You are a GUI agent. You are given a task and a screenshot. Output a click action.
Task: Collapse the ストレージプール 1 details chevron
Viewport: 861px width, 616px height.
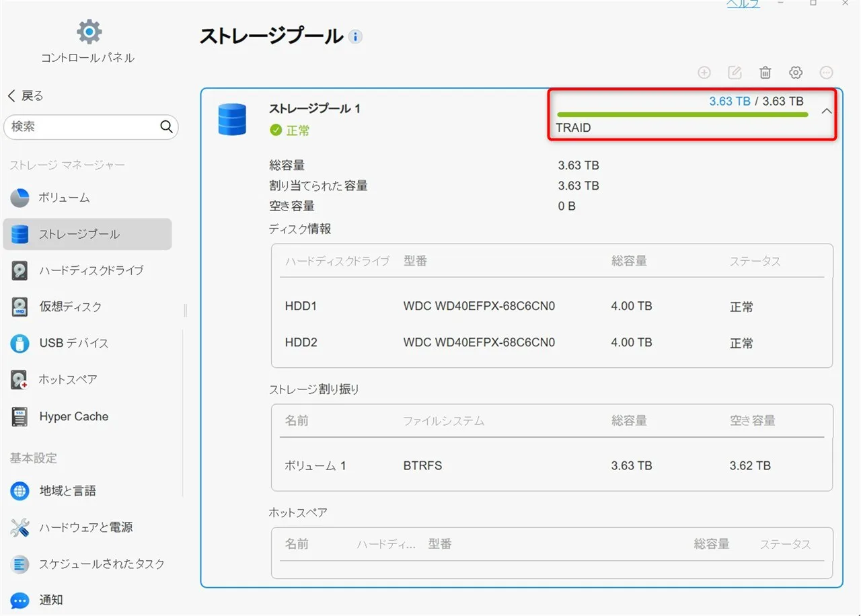click(827, 112)
